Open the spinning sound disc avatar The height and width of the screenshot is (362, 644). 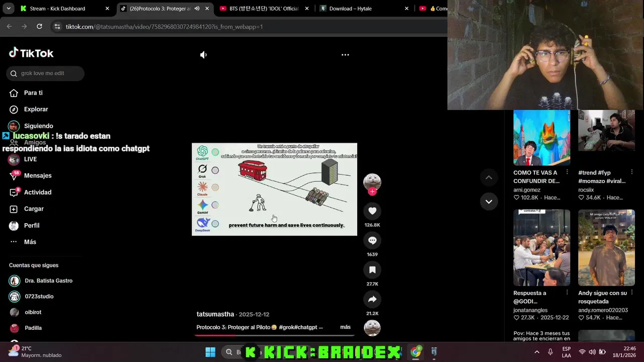click(x=372, y=328)
